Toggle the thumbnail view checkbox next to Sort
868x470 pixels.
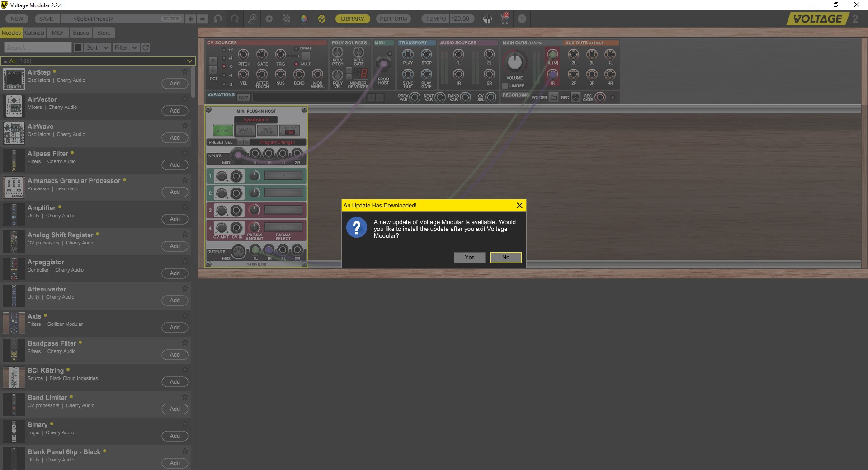coord(78,47)
